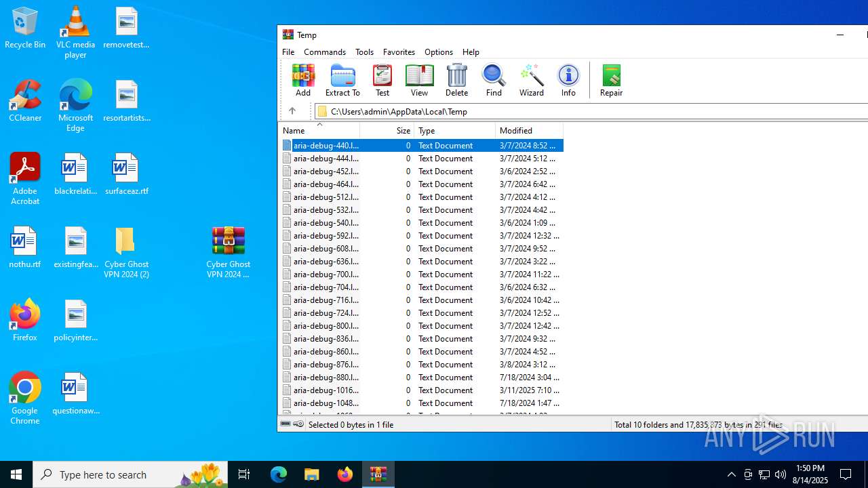
Task: Sort by the Modified column header
Action: point(529,130)
